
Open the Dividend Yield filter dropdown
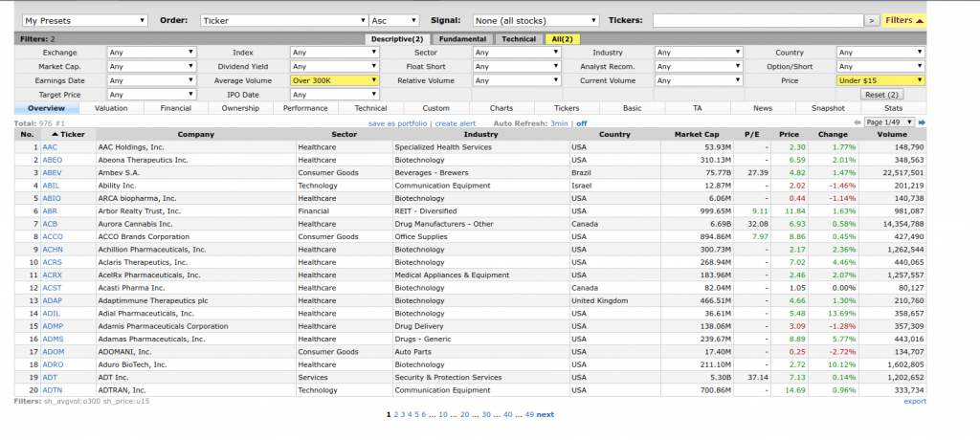point(334,66)
